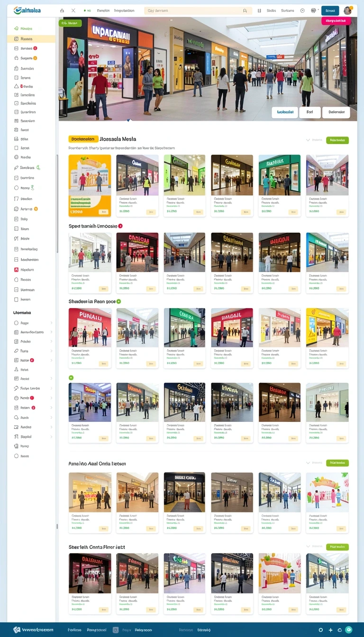Click the 'Sped tanaih Umocaie' section heading
Image resolution: width=364 pixels, height=637 pixels.
(93, 226)
